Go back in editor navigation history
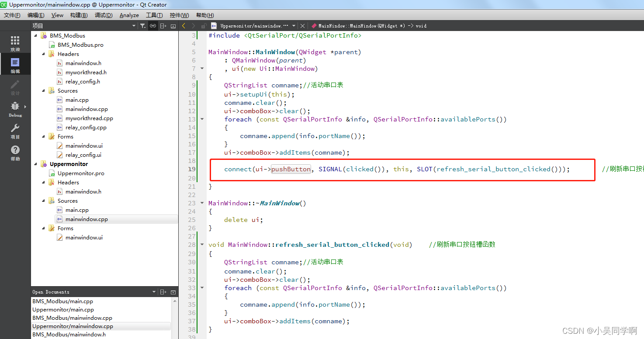 [184, 26]
